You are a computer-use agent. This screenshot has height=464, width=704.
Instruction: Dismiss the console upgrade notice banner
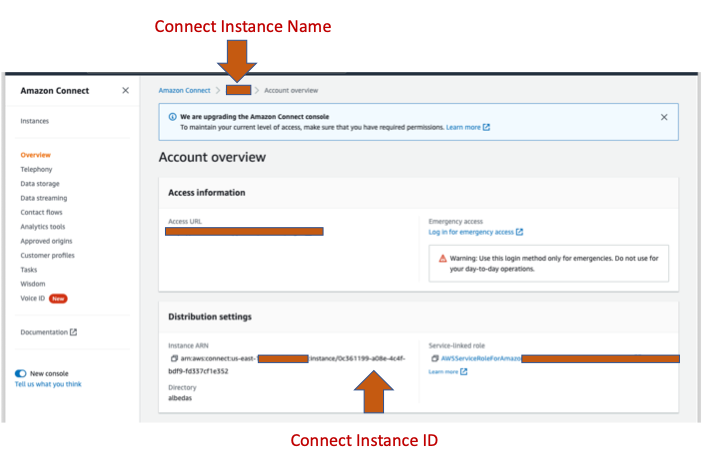click(x=664, y=117)
